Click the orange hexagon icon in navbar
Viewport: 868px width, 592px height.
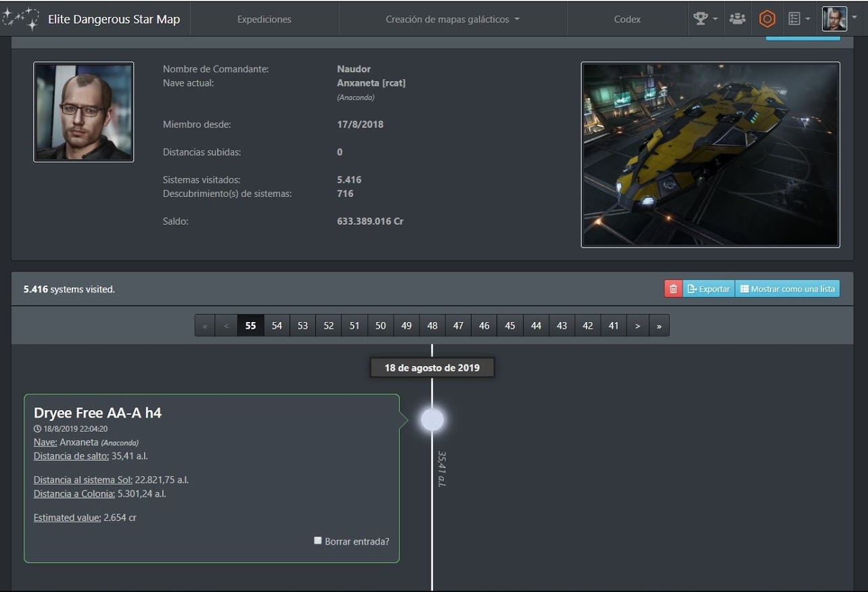point(767,19)
